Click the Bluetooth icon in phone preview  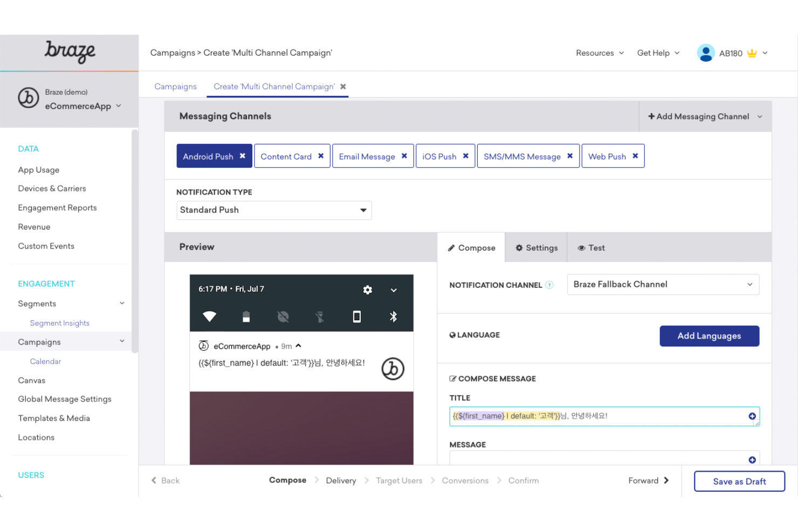tap(394, 316)
